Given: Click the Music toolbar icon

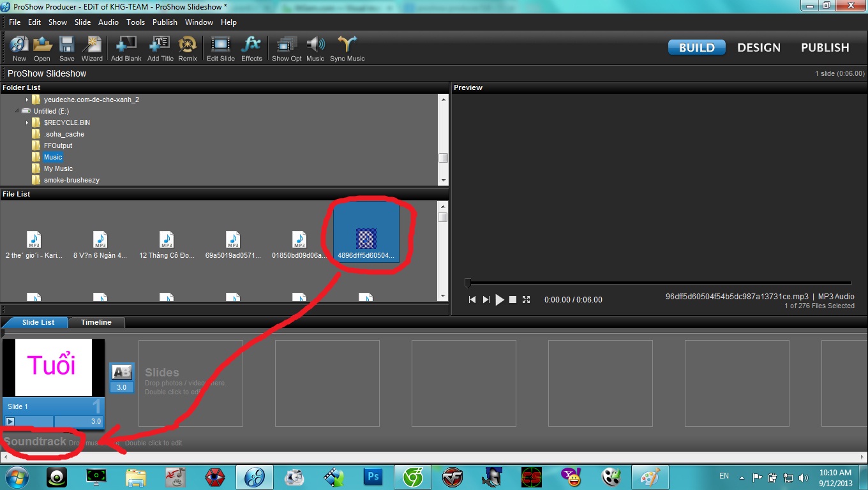Looking at the screenshot, I should pyautogui.click(x=315, y=48).
